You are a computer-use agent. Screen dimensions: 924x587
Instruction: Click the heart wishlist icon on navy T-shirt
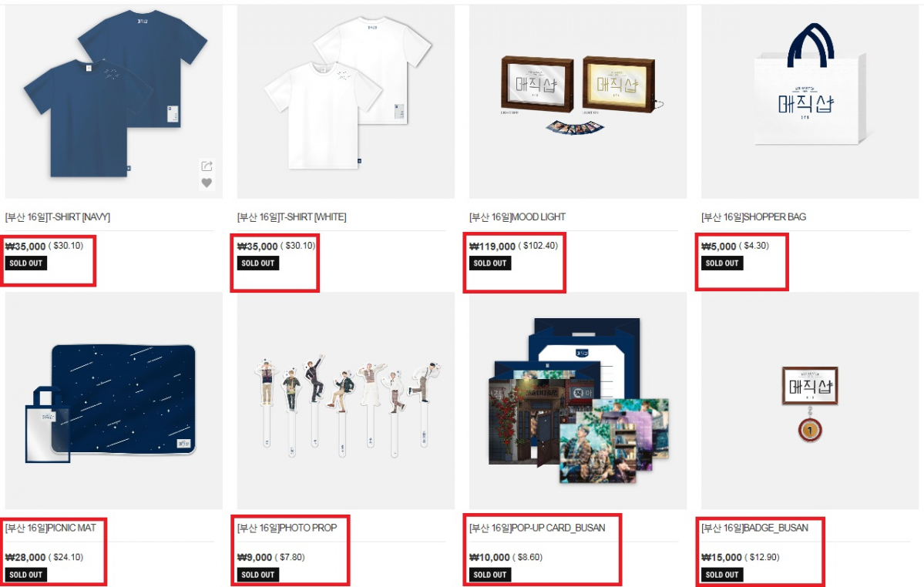[x=207, y=183]
